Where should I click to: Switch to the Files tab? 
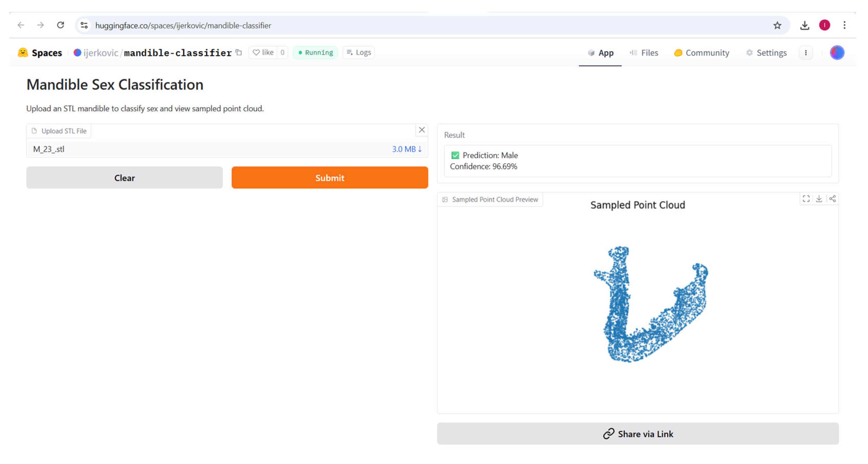644,53
